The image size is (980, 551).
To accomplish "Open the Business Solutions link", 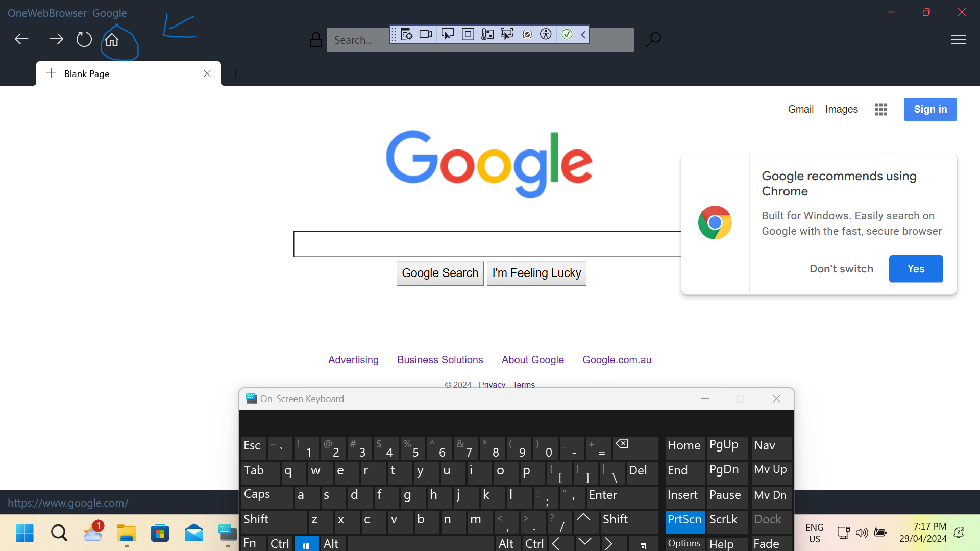I will pos(440,360).
